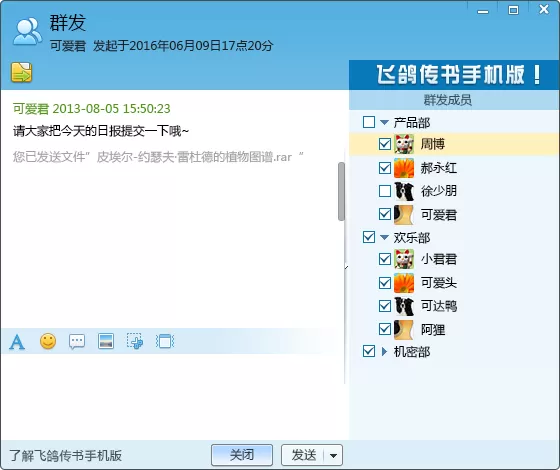Uncheck the checkbox for 可达鸭
The height and width of the screenshot is (470, 560).
(x=385, y=306)
